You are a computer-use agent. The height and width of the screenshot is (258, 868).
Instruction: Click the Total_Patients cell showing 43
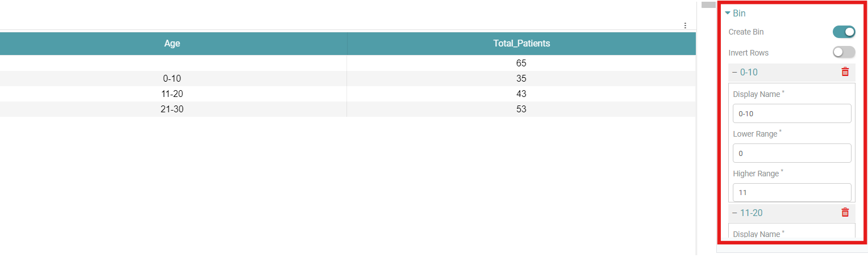(x=521, y=94)
